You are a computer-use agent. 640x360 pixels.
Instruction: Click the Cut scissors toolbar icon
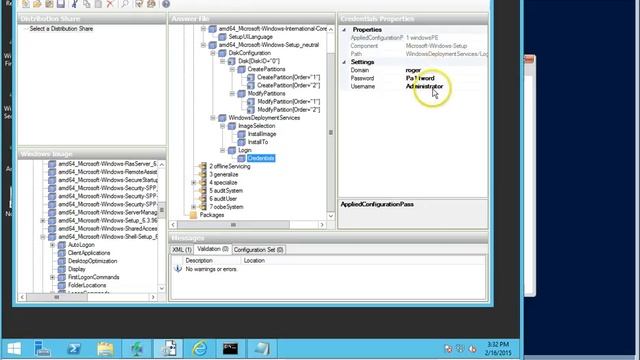pos(75,4)
